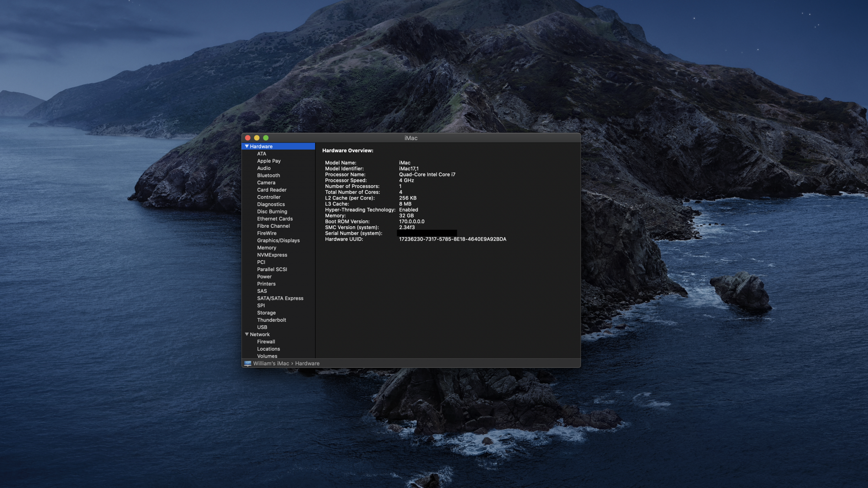Select Apple Pay in sidebar
Screen dimensions: 868x488
269,161
